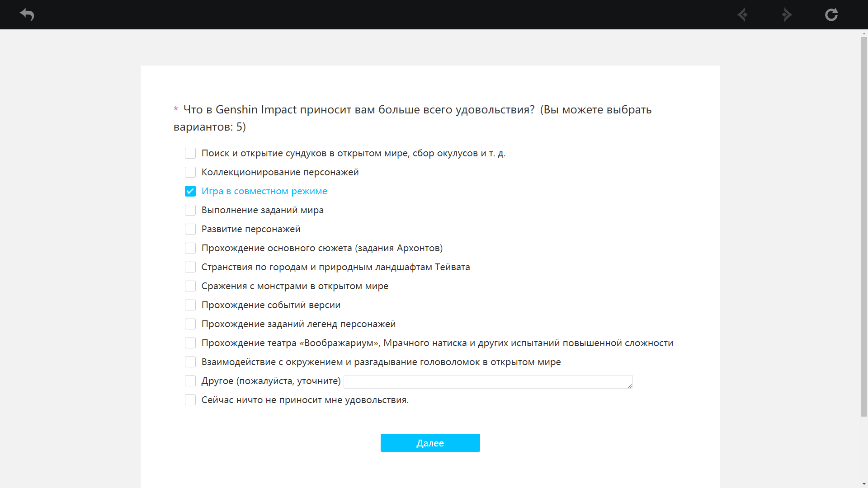
Task: Uncheck "Игра в совместном режиме" checkbox
Action: point(190,191)
